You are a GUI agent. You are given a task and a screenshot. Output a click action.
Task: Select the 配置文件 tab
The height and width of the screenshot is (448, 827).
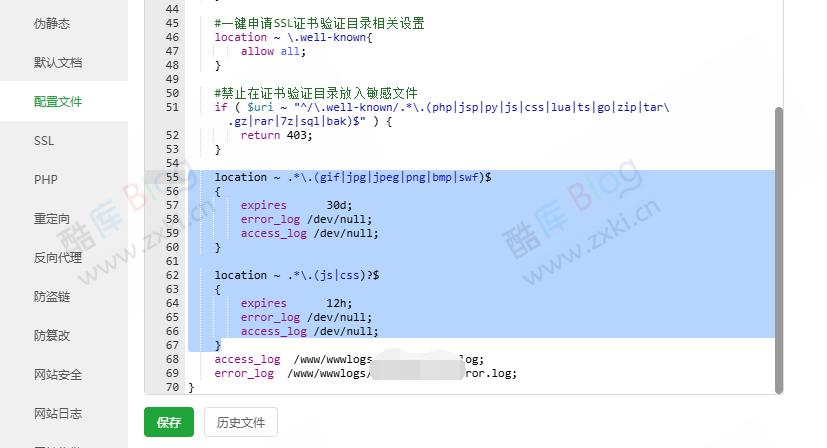[x=58, y=101]
